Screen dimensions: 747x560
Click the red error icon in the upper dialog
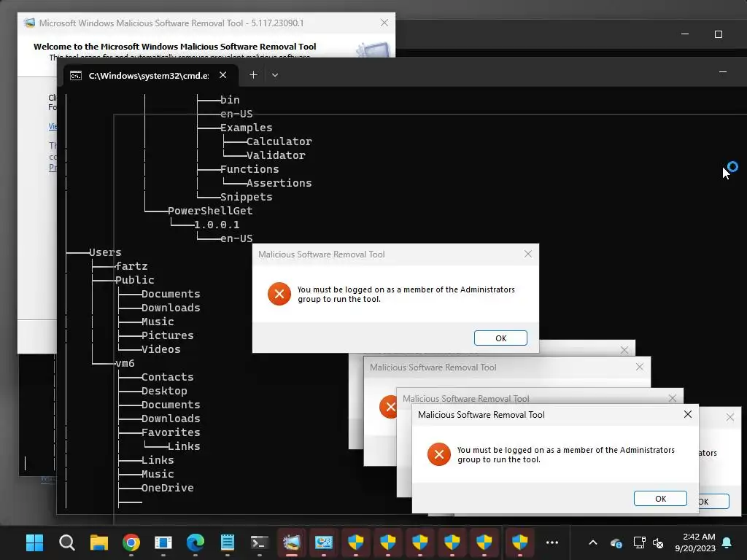point(279,294)
